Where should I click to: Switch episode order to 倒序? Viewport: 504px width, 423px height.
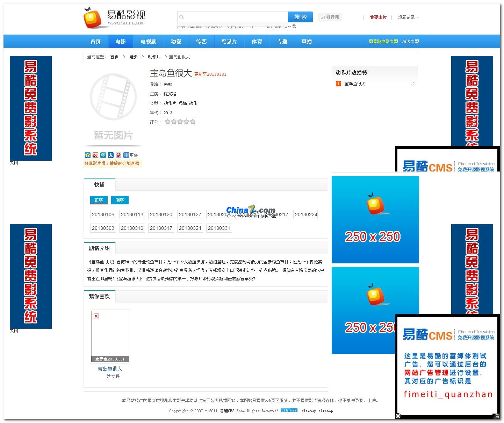tap(120, 200)
